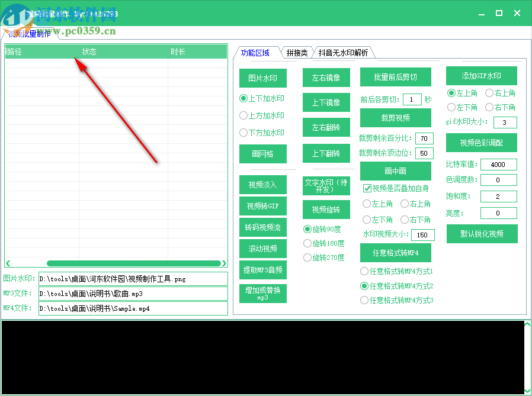
Task: Edit the 亮度 field
Action: click(x=498, y=213)
